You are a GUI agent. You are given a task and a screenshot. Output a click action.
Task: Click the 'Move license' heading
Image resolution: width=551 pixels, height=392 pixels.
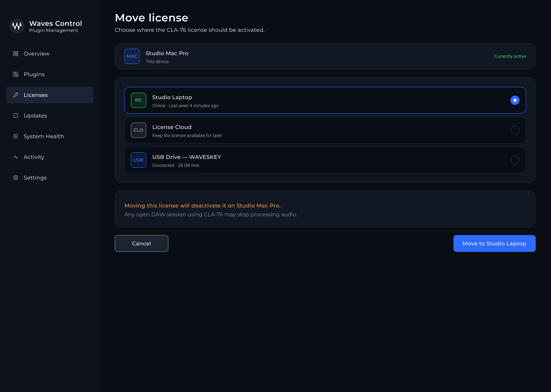point(152,18)
